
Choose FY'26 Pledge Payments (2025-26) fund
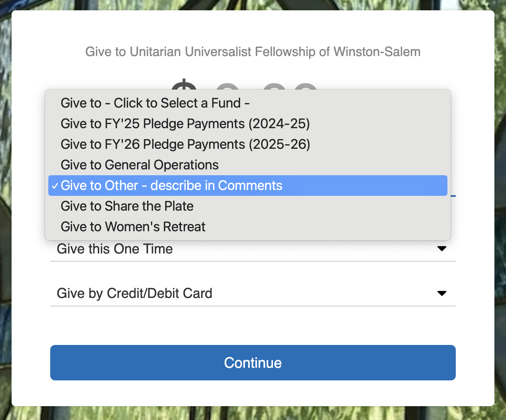(185, 144)
